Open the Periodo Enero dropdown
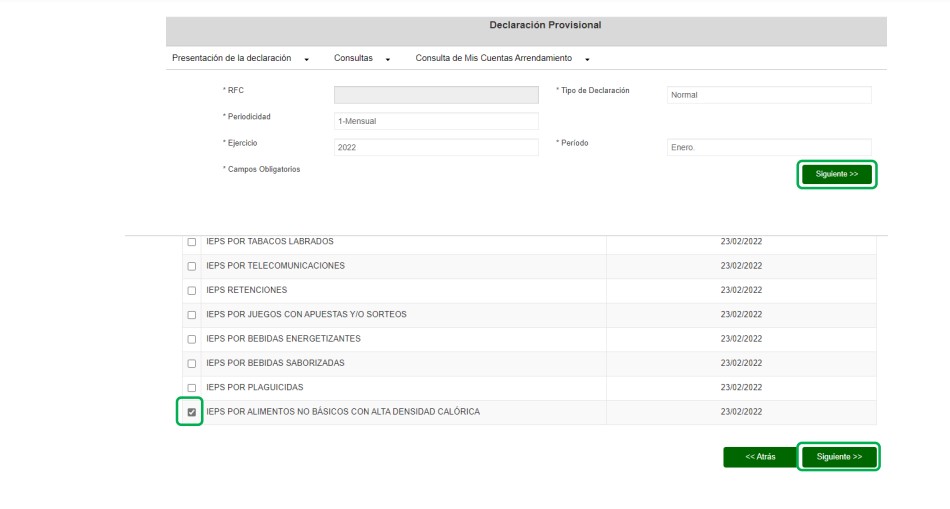 [769, 147]
